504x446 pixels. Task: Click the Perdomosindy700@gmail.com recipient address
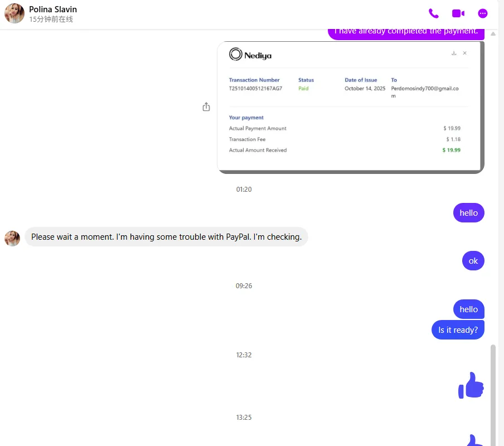pyautogui.click(x=425, y=92)
